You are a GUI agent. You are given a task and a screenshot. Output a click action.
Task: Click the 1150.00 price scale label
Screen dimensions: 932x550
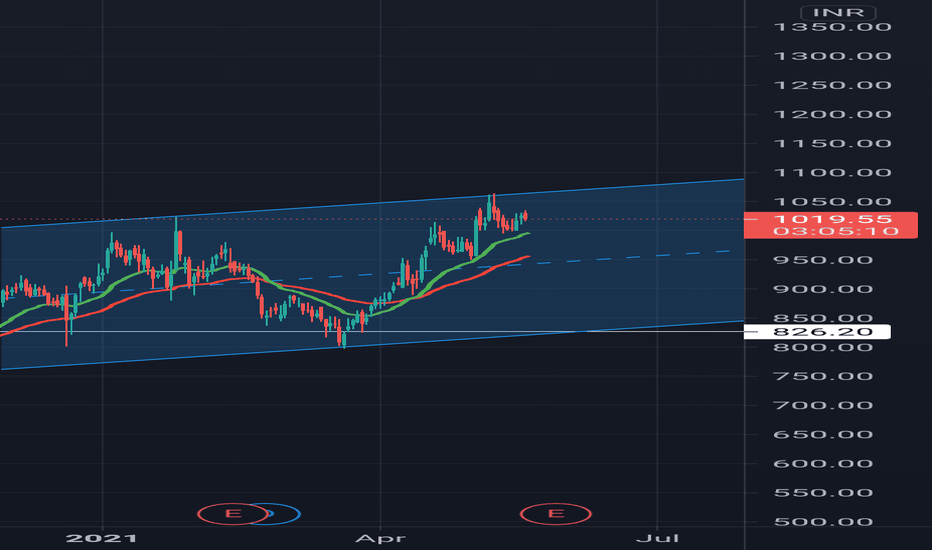click(833, 143)
